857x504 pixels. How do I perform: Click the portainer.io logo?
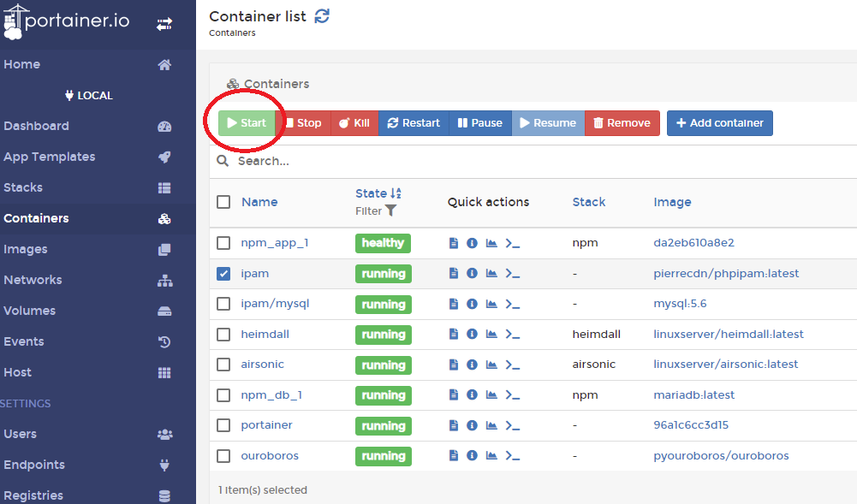tap(66, 22)
